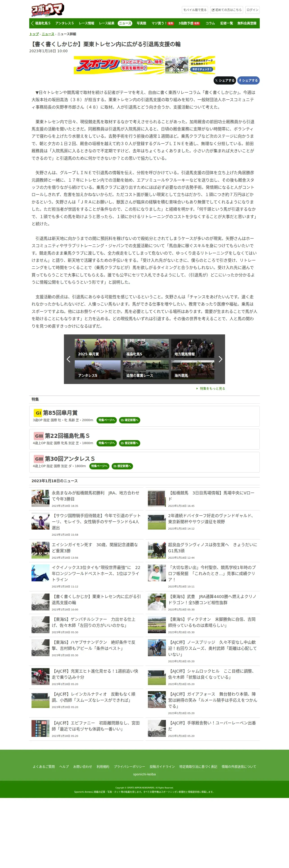Share the article on Facebook
The width and height of the screenshot is (289, 868).
tap(248, 80)
